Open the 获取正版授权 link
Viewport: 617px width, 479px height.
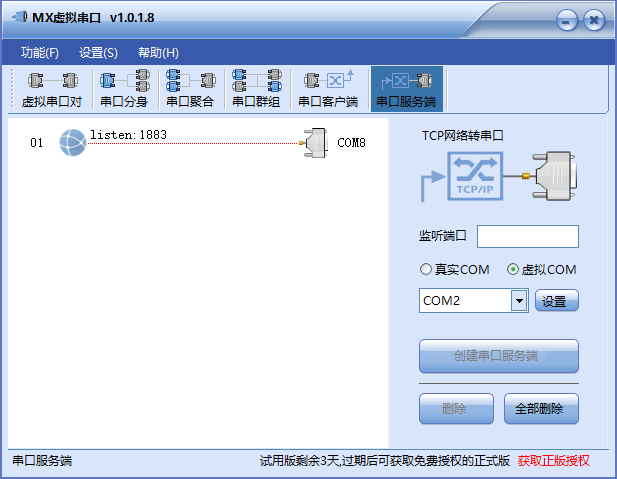(x=553, y=461)
